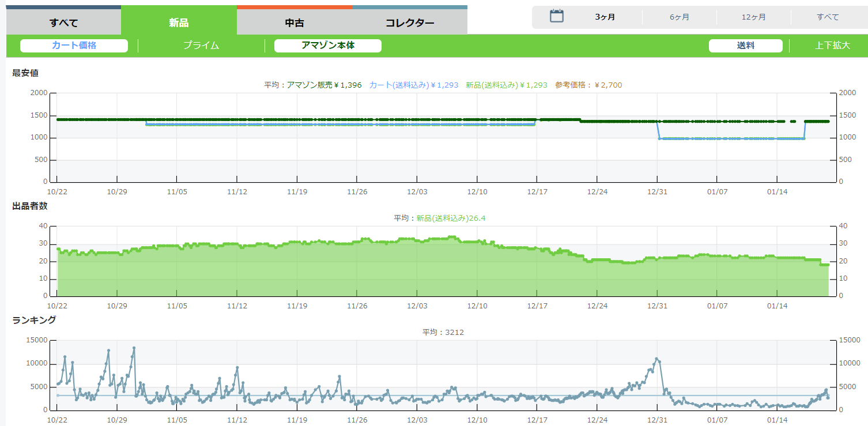The image size is (868, 426).
Task: Select the 新品 tab
Action: coord(179,23)
